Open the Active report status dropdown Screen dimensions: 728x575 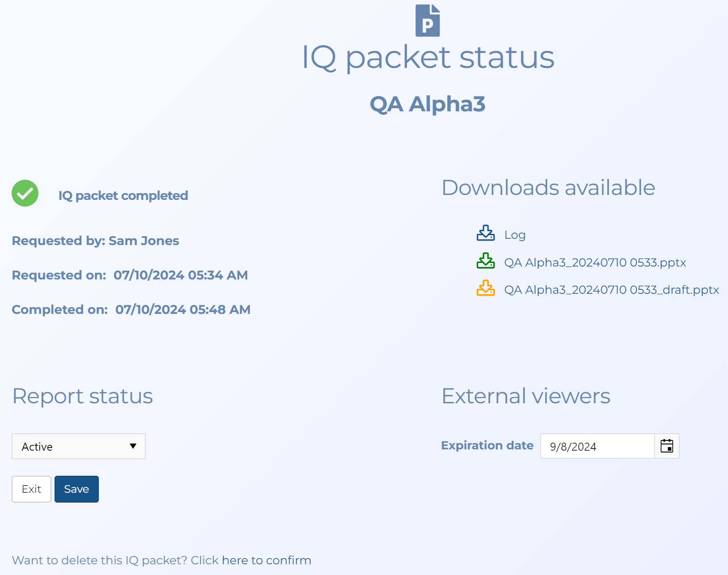point(78,446)
